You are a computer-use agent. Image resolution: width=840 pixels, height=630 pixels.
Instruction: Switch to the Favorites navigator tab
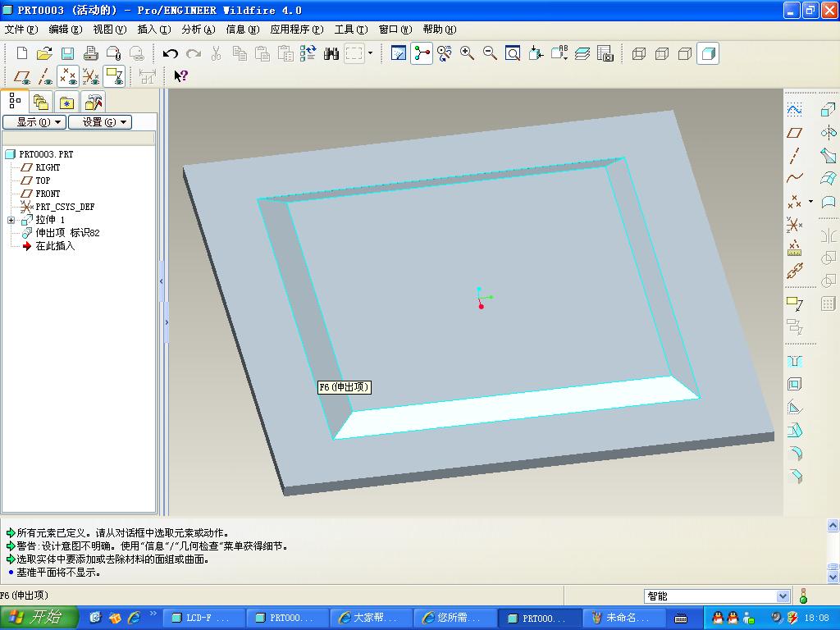66,102
